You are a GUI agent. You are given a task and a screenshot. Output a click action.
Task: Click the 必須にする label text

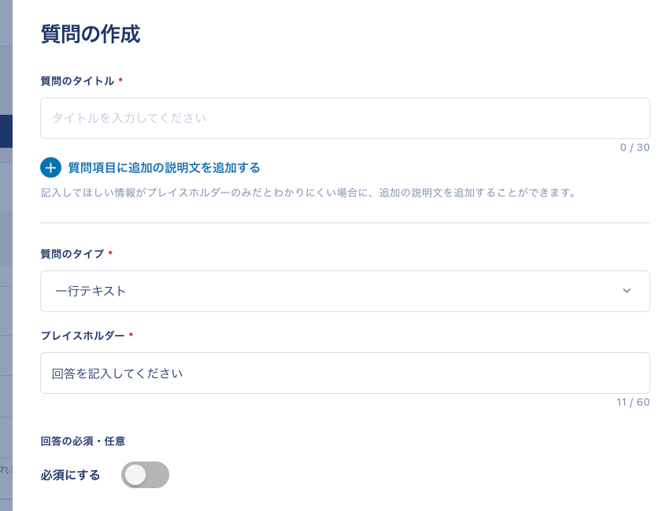[x=70, y=475]
